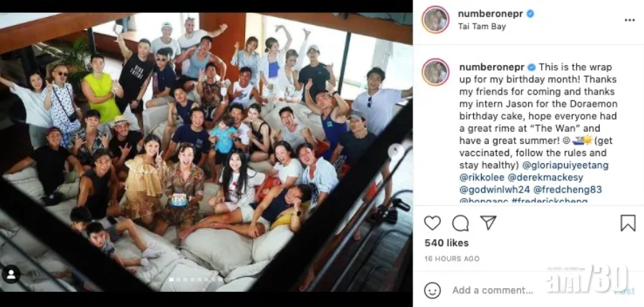Image resolution: width=644 pixels, height=307 pixels.
Task: Click the numberonepr profile picture in header
Action: pyautogui.click(x=435, y=19)
